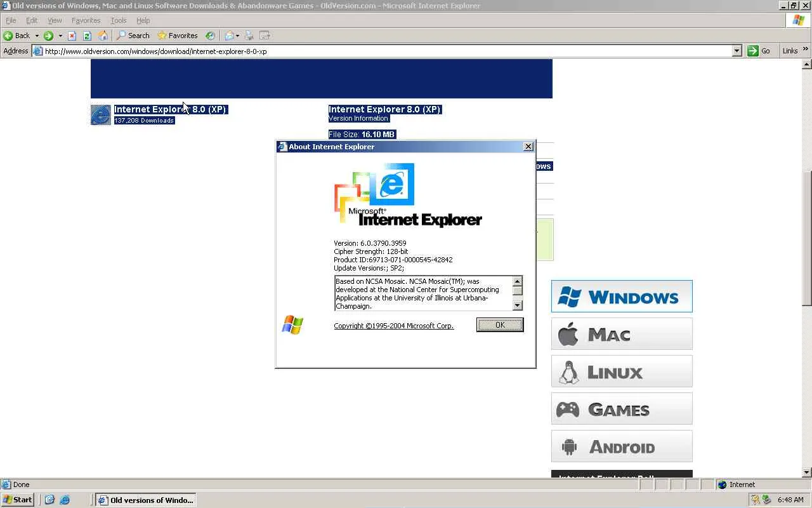Click the Show Desktop quick launch icon
Viewport: 812px width, 508px height.
49,500
